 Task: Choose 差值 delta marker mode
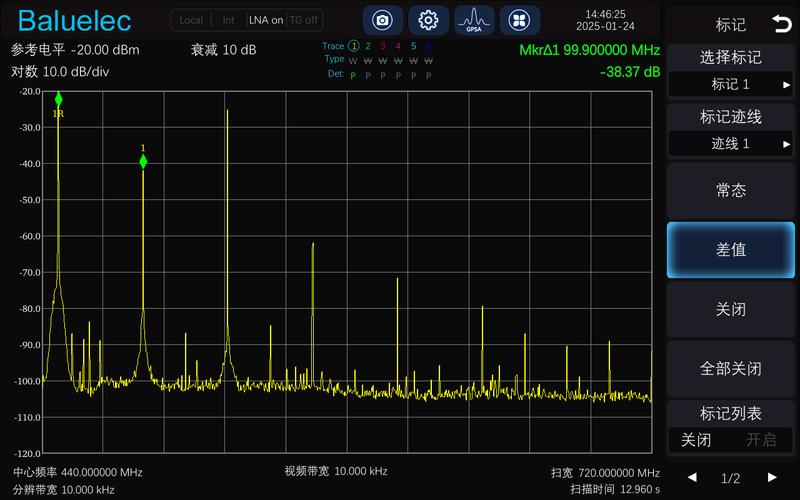pyautogui.click(x=731, y=249)
